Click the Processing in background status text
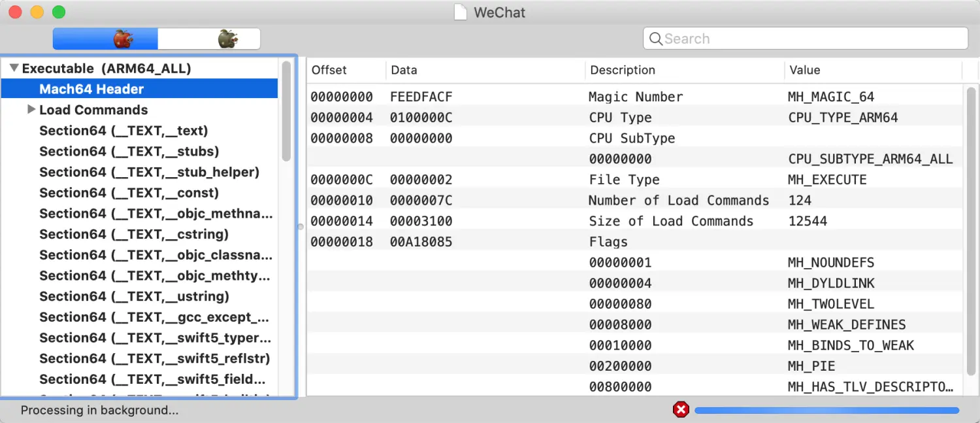Viewport: 980px width, 423px height. (x=99, y=410)
